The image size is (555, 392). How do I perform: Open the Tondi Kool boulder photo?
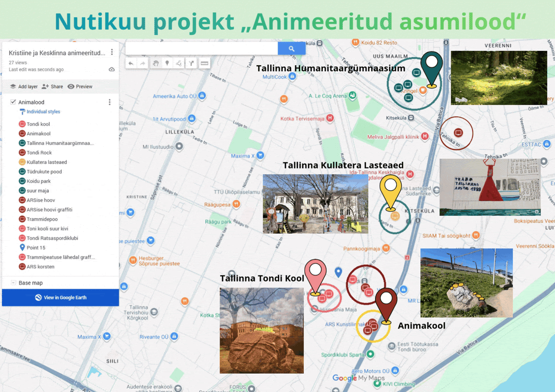(262, 330)
